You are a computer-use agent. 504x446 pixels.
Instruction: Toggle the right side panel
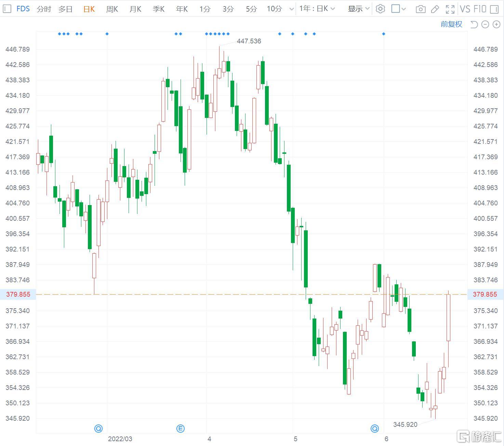494,9
